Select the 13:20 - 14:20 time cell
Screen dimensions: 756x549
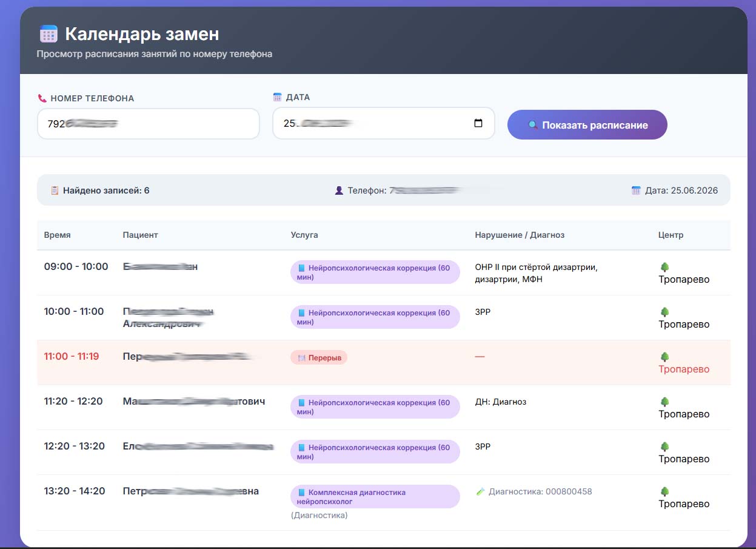[x=75, y=491]
